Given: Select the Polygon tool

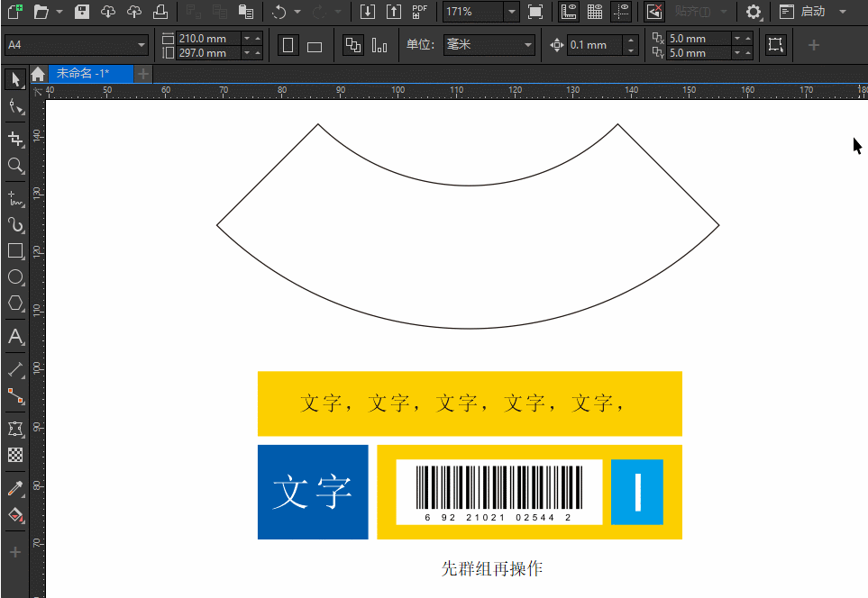Looking at the screenshot, I should (x=15, y=304).
